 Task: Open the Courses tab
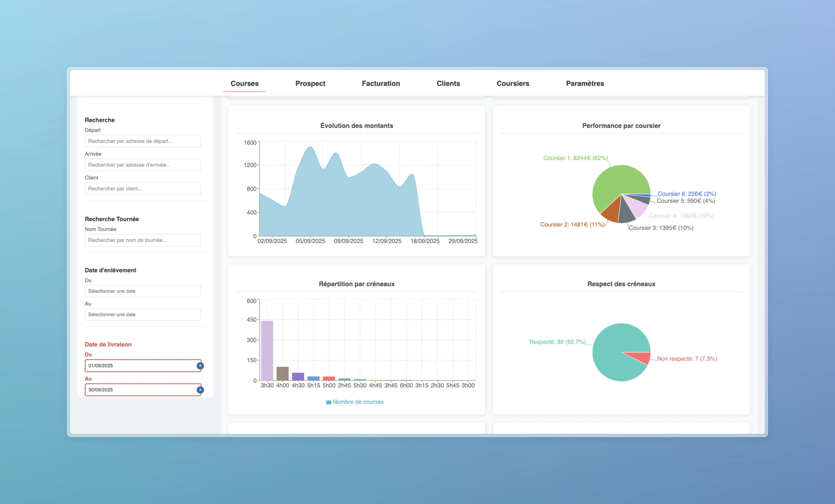[x=244, y=83]
